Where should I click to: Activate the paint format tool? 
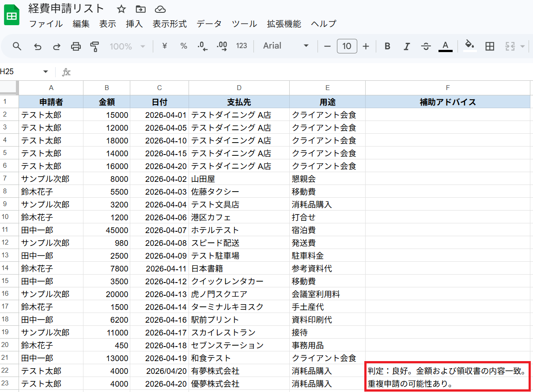(x=95, y=46)
